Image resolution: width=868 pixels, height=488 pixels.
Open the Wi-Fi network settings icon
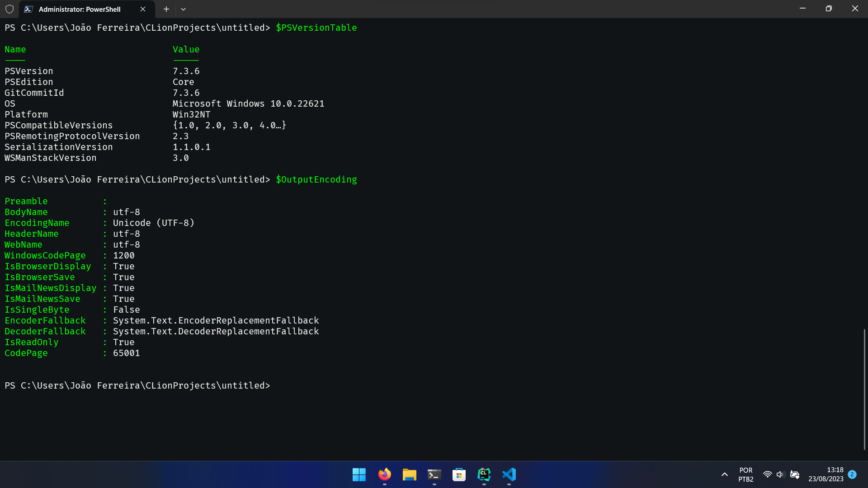767,474
